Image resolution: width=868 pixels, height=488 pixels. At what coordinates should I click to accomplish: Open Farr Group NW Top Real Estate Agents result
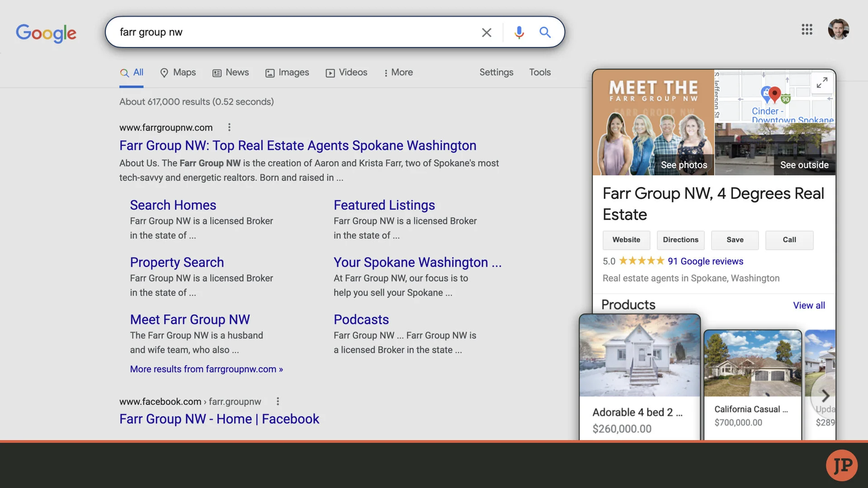tap(298, 145)
